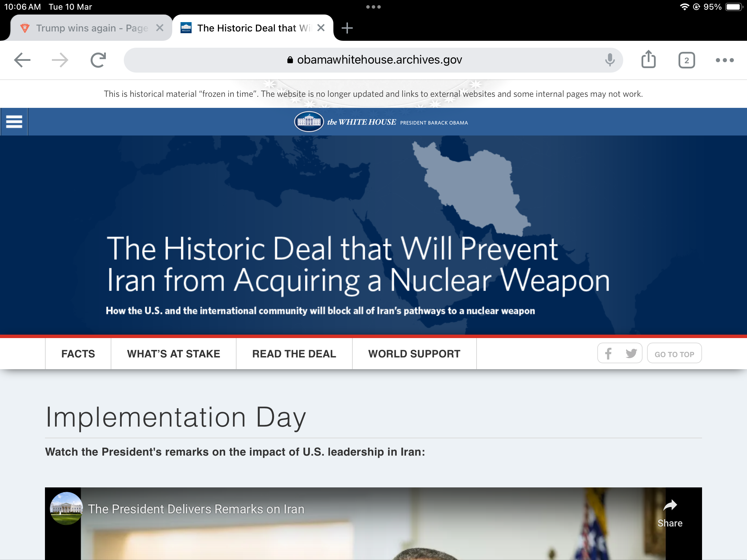
Task: Share page on Twitter
Action: coord(631,353)
